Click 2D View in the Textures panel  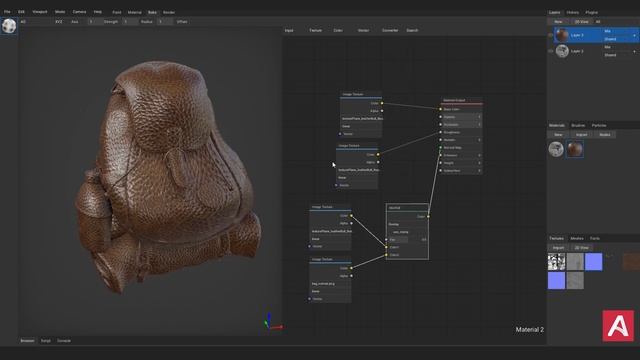581,248
